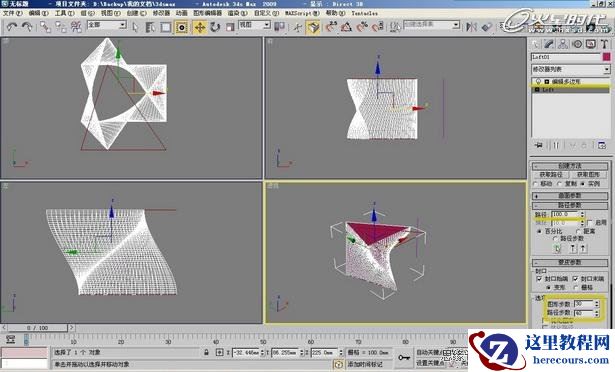615x372 pixels.
Task: Click the Get Path button
Action: [551, 175]
